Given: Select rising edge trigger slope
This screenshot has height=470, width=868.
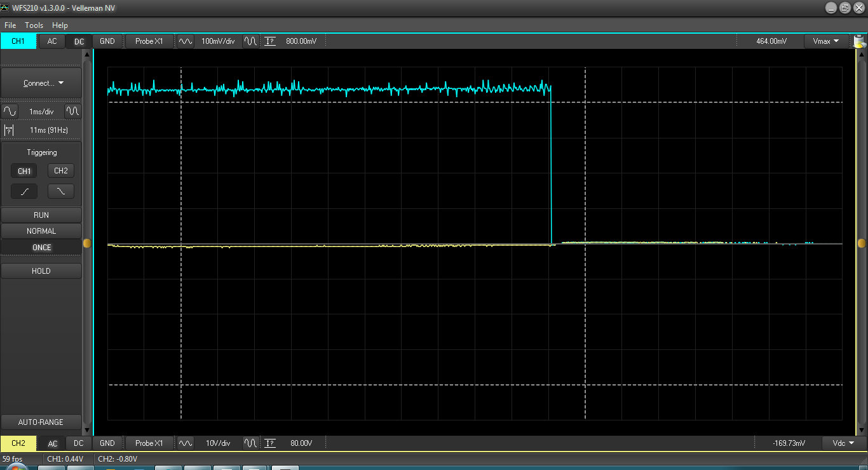Looking at the screenshot, I should [x=24, y=191].
